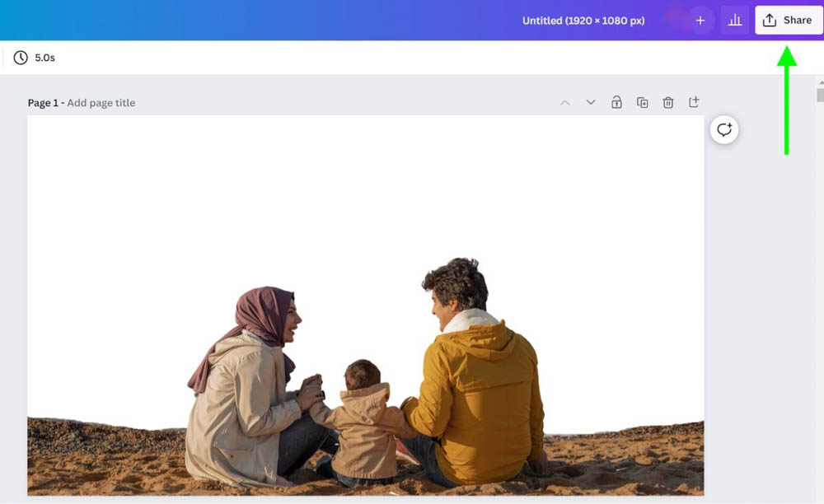Viewport: 824px width, 504px height.
Task: Click the vertical scrollbar thumb
Action: (x=821, y=95)
